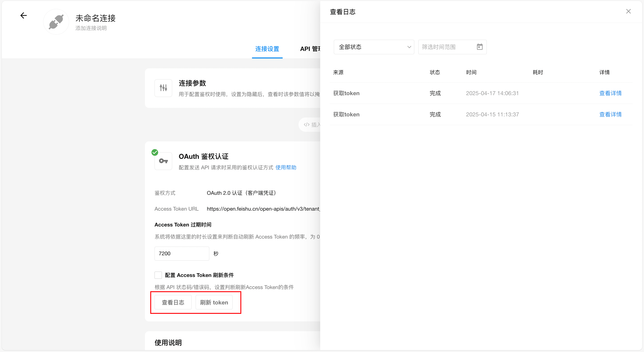Switch to the API 管理 tab
This screenshot has height=352, width=644.
point(310,49)
